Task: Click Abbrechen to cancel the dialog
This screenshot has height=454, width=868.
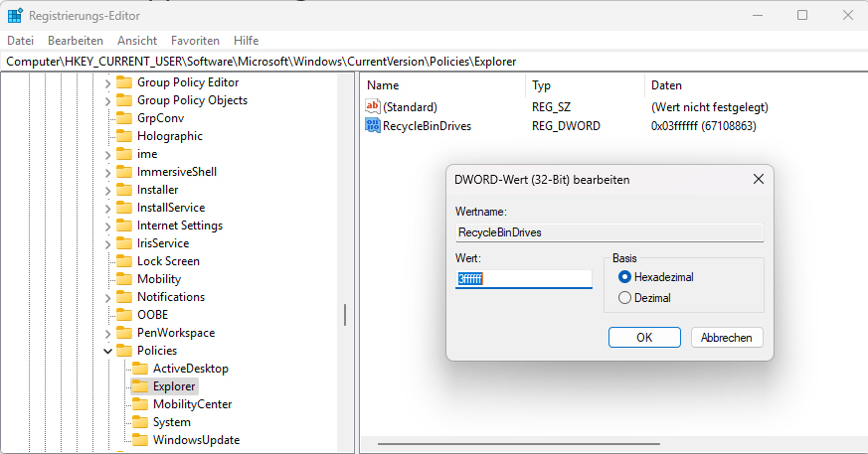Action: click(726, 338)
